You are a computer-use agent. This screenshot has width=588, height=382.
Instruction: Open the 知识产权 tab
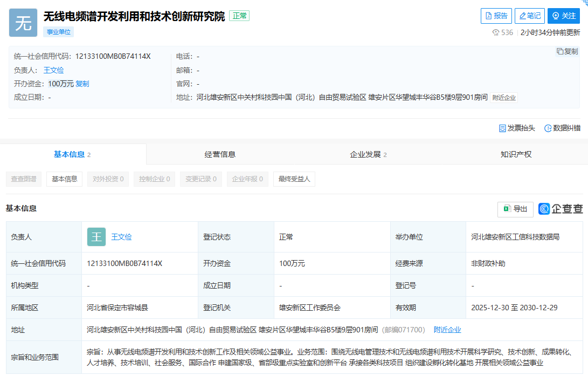point(516,154)
